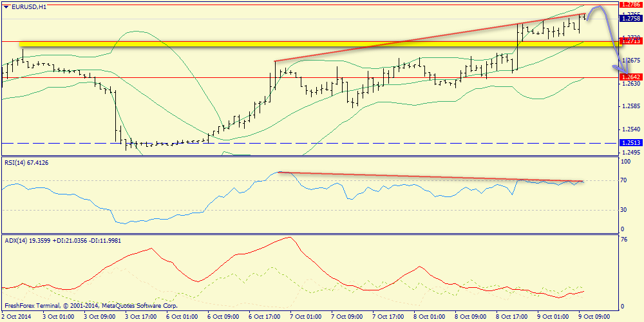Click the 100 level on RSI scale
The width and height of the screenshot is (644, 322).
click(x=627, y=162)
